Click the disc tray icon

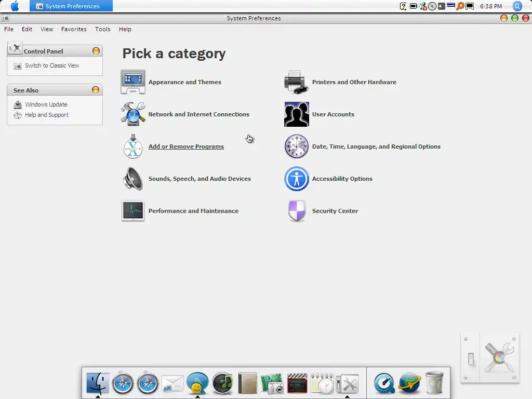432,6
